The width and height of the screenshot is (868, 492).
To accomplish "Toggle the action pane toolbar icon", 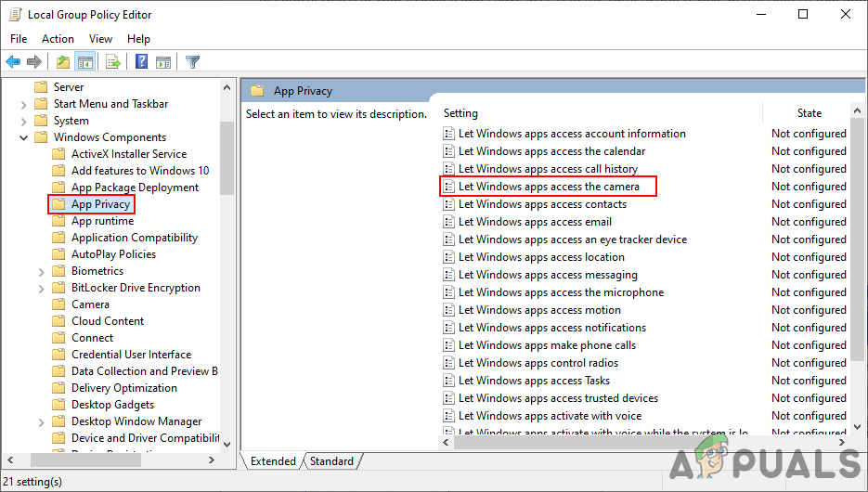I will [x=163, y=62].
